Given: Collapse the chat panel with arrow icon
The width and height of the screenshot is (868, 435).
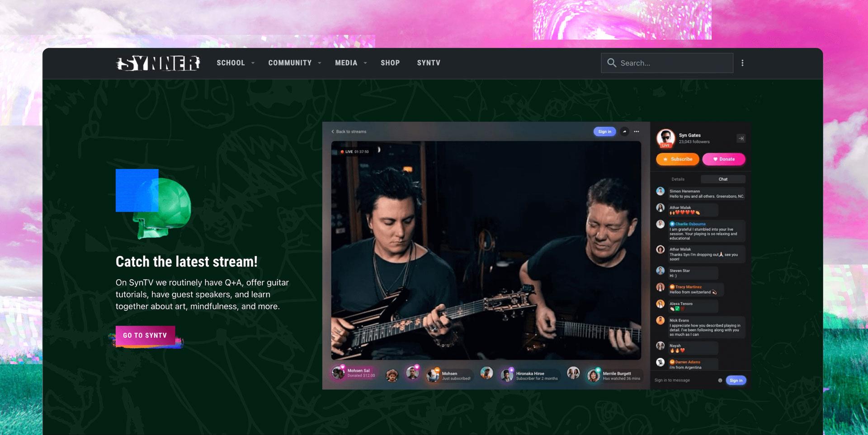Looking at the screenshot, I should click(741, 139).
